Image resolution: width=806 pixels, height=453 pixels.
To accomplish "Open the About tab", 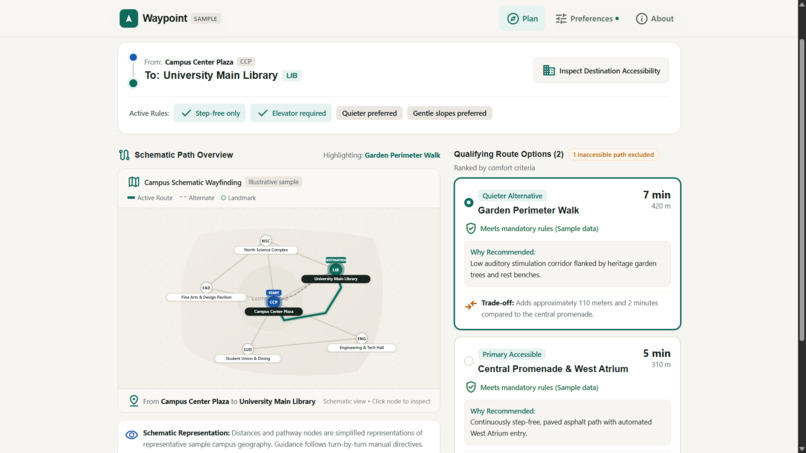I will pos(654,19).
